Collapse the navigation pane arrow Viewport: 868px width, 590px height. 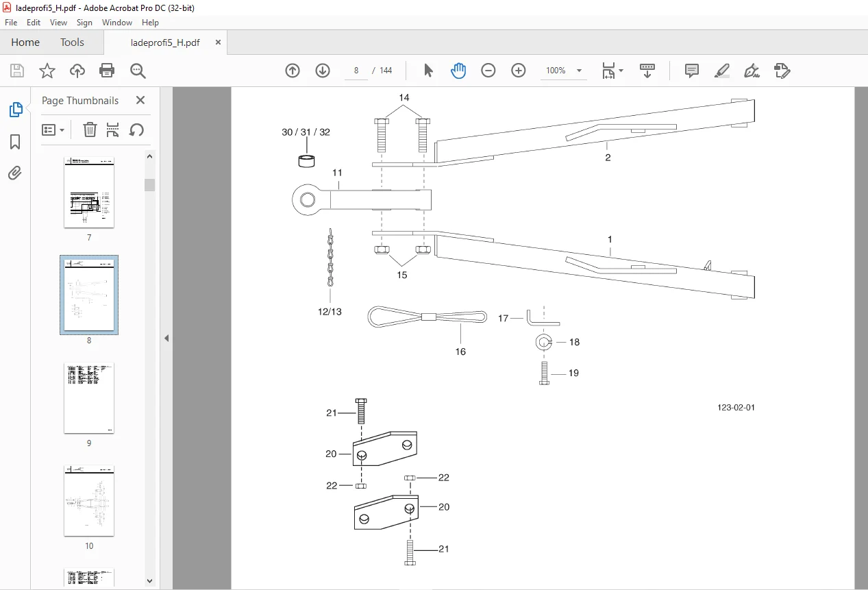pyautogui.click(x=166, y=339)
